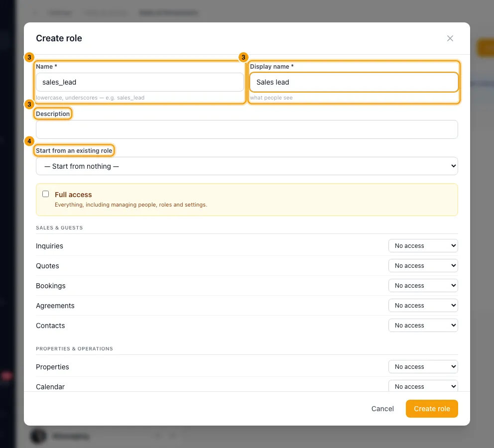Click the 'Inquiries' row label
The height and width of the screenshot is (448, 494).
point(49,246)
